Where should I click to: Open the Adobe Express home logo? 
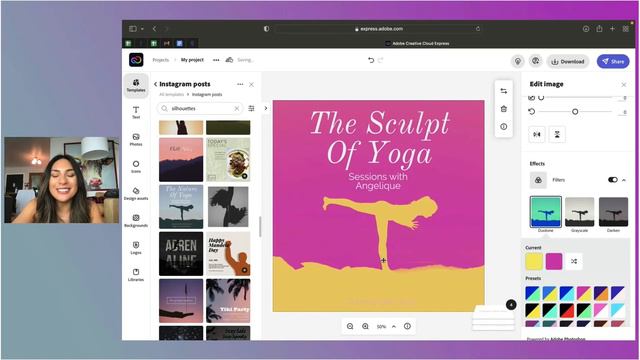tap(136, 60)
